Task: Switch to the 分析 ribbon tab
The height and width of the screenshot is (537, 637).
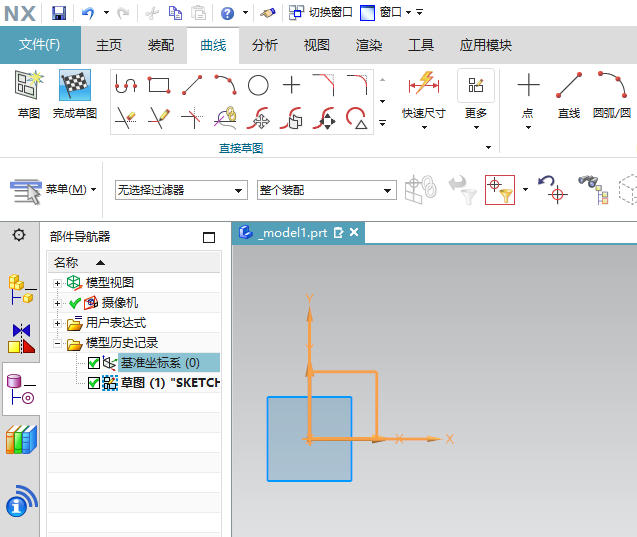Action: (265, 45)
